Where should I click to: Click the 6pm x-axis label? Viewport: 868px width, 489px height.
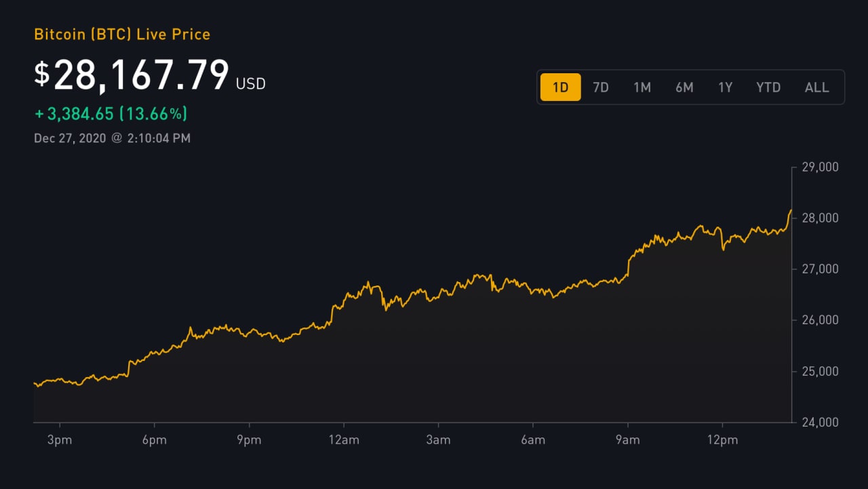[x=154, y=440]
